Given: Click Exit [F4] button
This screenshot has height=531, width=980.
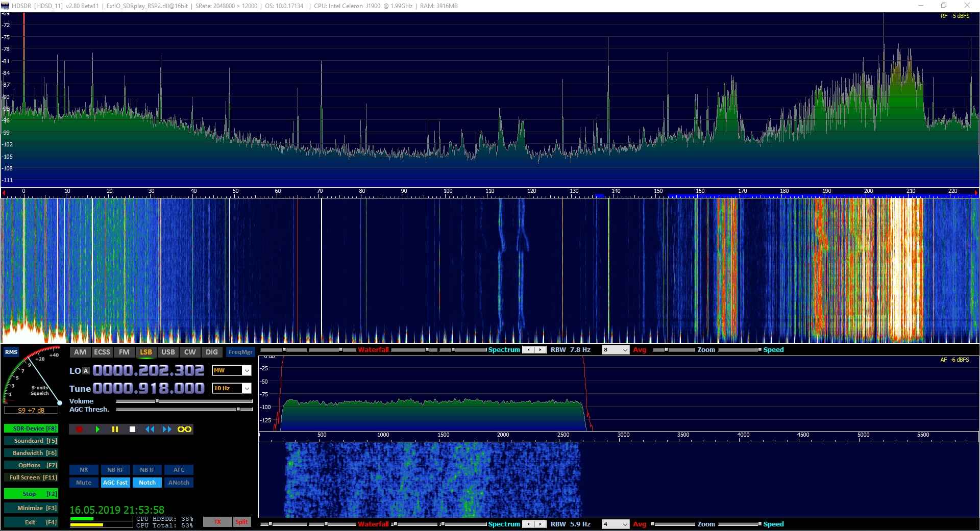Looking at the screenshot, I should click(31, 522).
